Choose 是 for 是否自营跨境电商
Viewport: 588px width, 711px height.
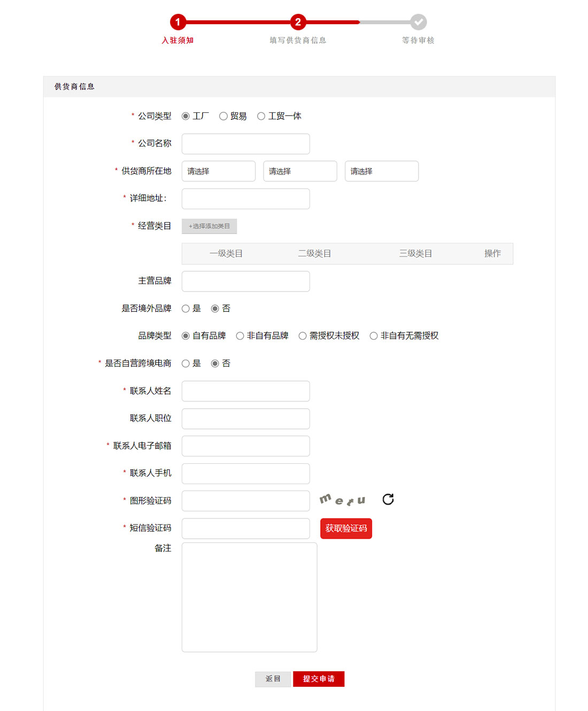(x=186, y=364)
